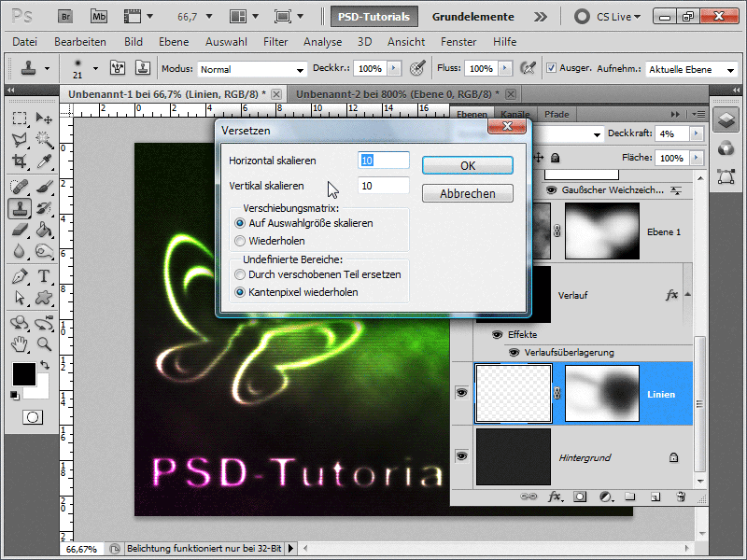The width and height of the screenshot is (747, 560).
Task: Click the Vertikal skalieren input field
Action: click(384, 186)
